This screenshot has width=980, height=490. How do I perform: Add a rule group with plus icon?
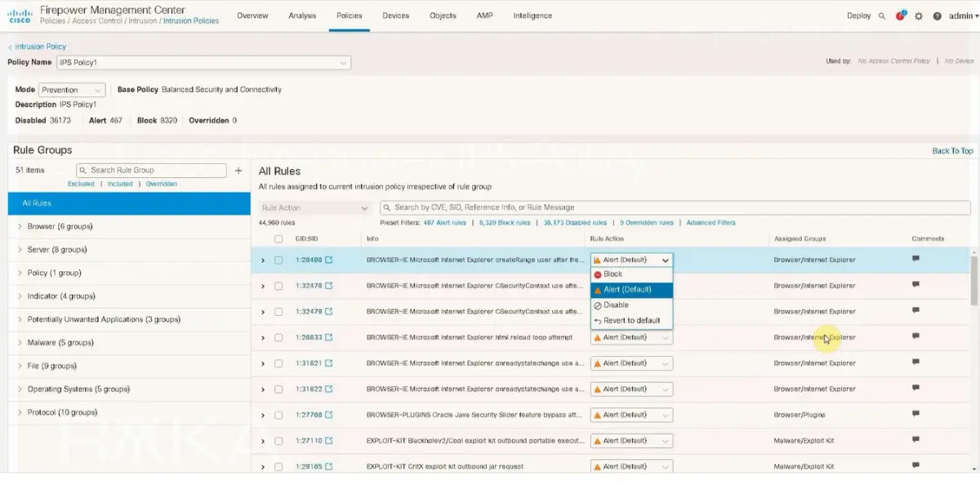pyautogui.click(x=238, y=171)
